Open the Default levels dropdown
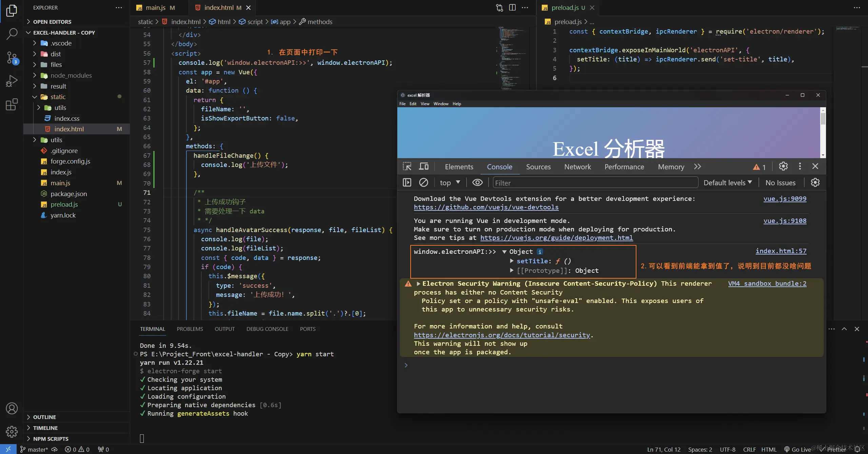Viewport: 868px width, 454px height. pos(728,183)
